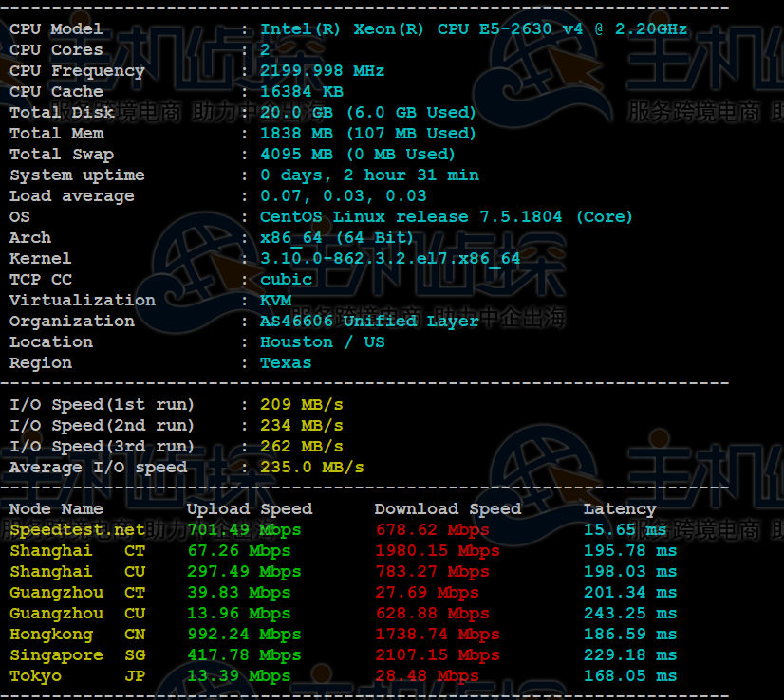The width and height of the screenshot is (784, 700).
Task: Select the Tokyo JP node name
Action: click(78, 676)
